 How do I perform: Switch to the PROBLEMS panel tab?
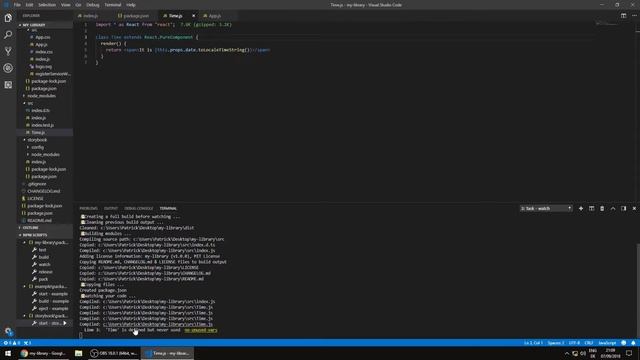click(x=89, y=209)
